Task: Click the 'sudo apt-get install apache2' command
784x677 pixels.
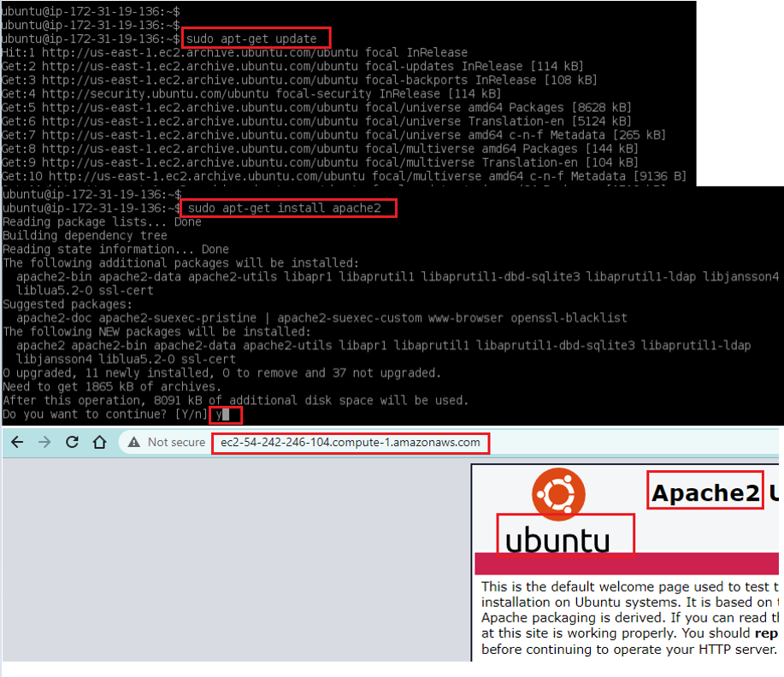Action: pyautogui.click(x=285, y=208)
